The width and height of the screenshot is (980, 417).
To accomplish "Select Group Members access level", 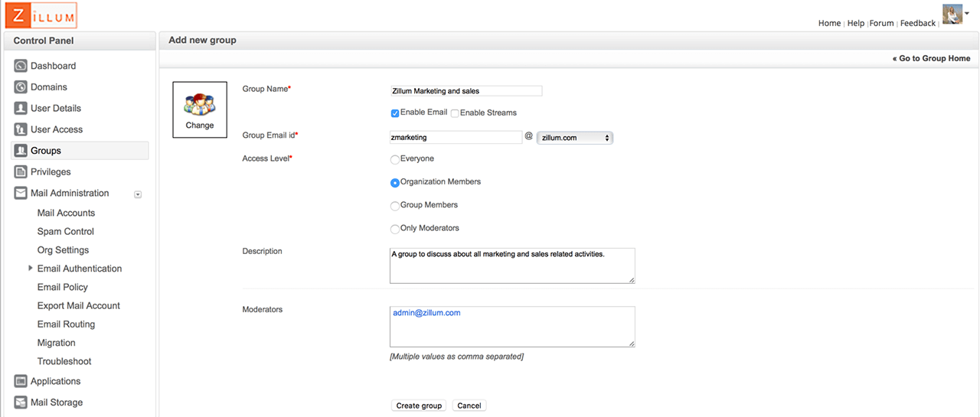I will [395, 206].
